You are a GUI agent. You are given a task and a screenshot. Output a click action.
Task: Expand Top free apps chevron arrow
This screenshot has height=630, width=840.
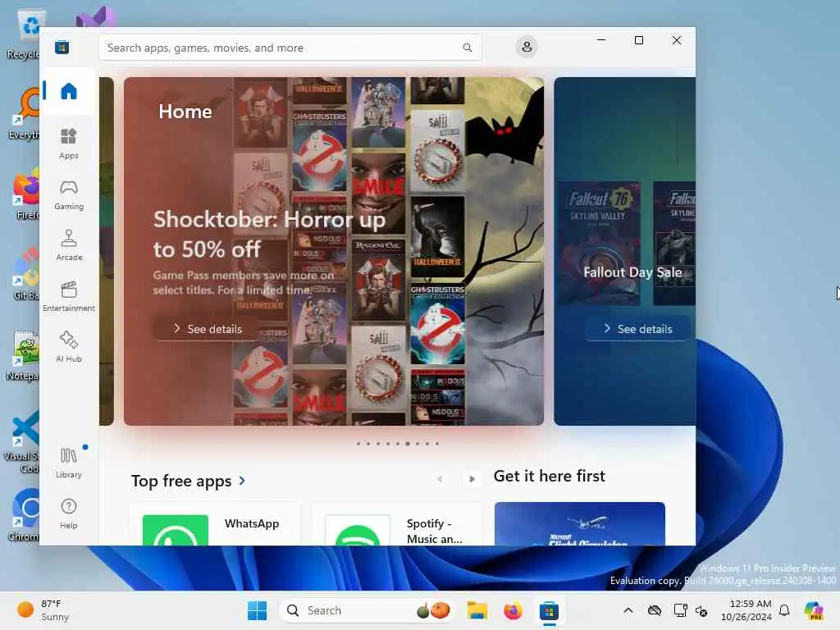[242, 481]
